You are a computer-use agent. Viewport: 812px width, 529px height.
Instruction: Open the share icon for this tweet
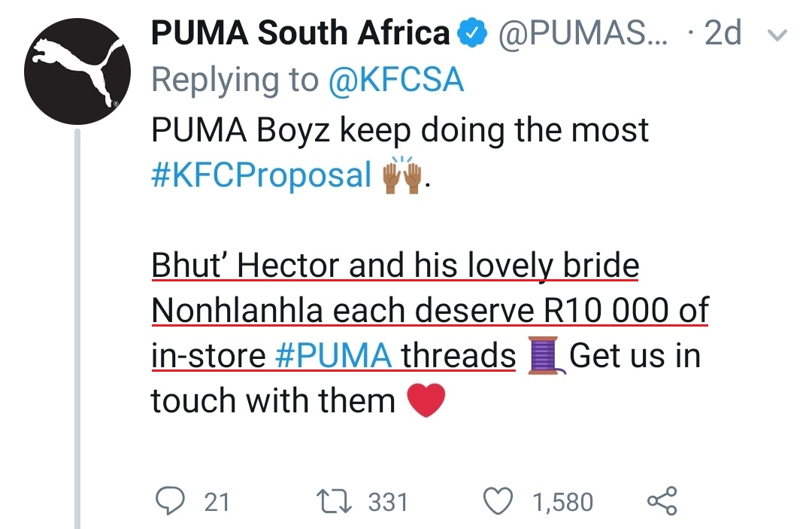coord(662,500)
